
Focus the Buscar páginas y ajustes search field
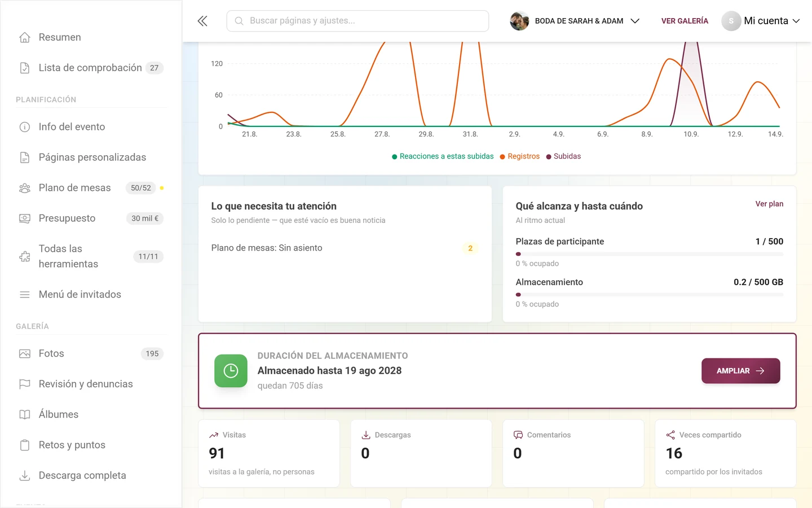click(x=358, y=21)
